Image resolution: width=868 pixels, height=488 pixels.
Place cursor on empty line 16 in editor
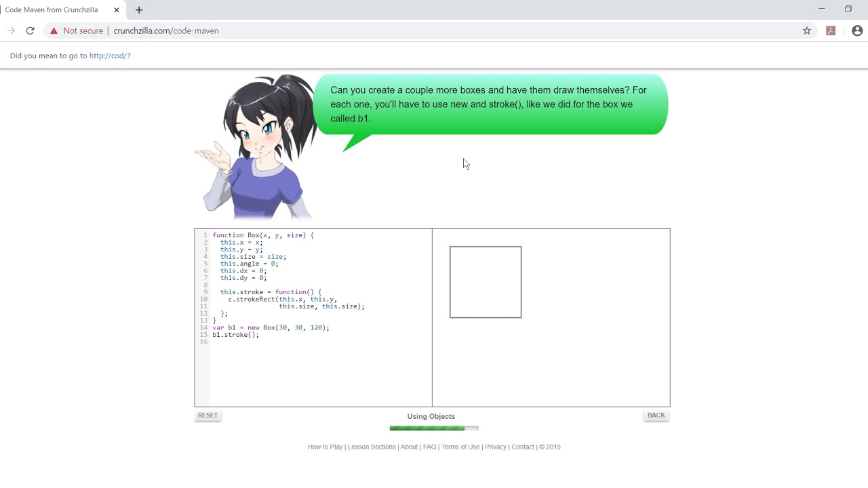(320, 342)
